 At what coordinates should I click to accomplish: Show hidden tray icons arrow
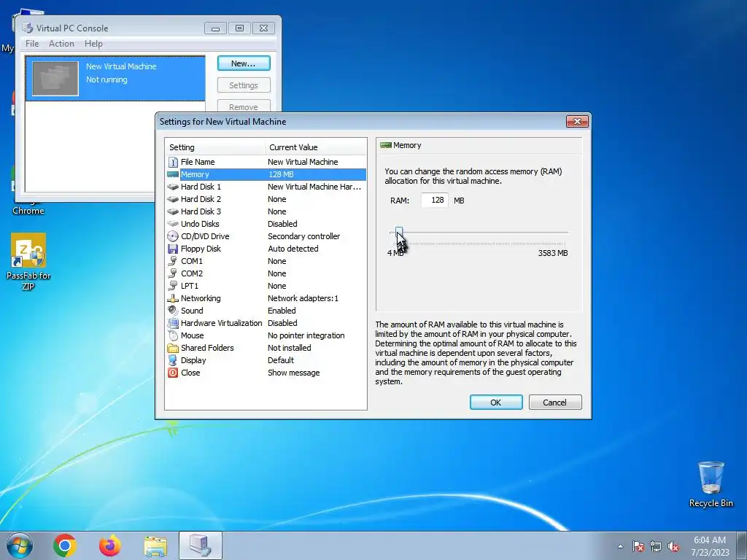(x=620, y=546)
